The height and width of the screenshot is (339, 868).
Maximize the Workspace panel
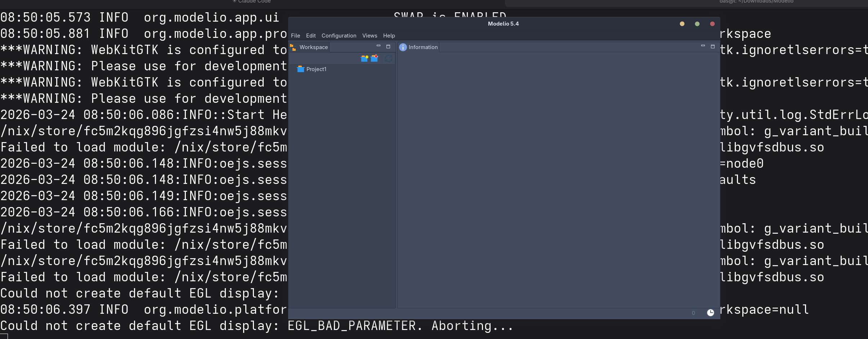(388, 47)
